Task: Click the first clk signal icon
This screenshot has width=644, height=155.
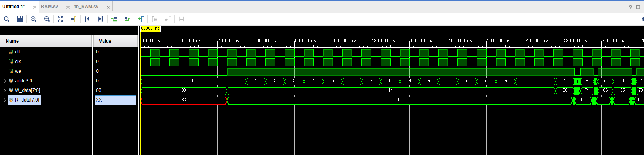Action: pyautogui.click(x=11, y=52)
